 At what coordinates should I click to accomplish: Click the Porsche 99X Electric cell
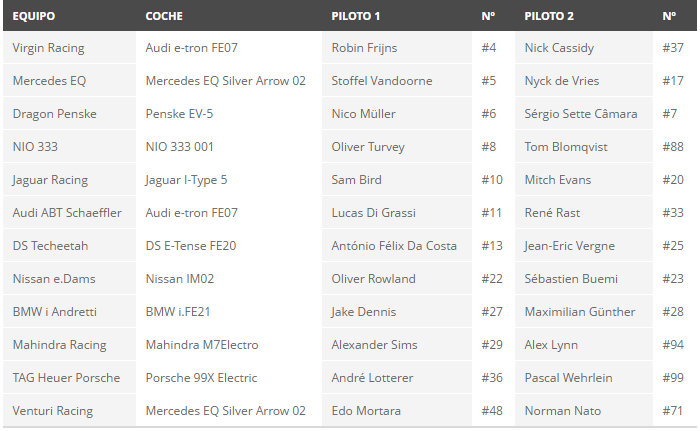click(x=201, y=378)
